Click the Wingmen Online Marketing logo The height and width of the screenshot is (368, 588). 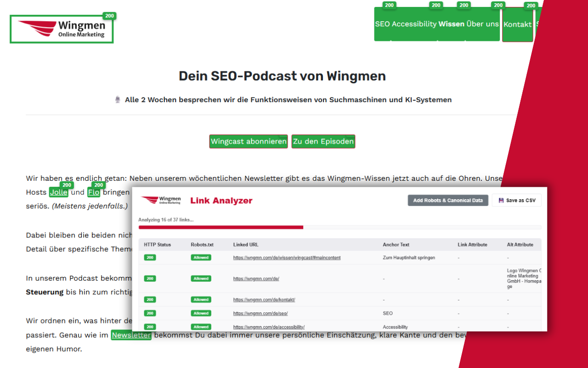[x=62, y=29]
